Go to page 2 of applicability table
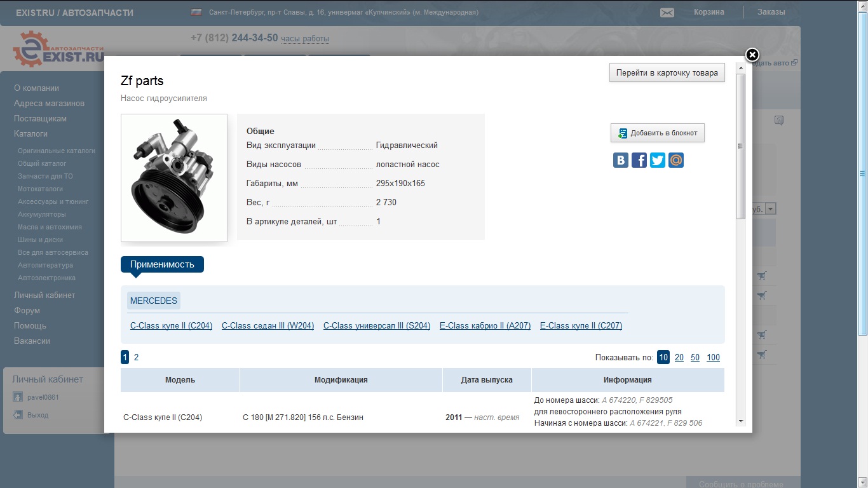868x488 pixels. tap(136, 357)
